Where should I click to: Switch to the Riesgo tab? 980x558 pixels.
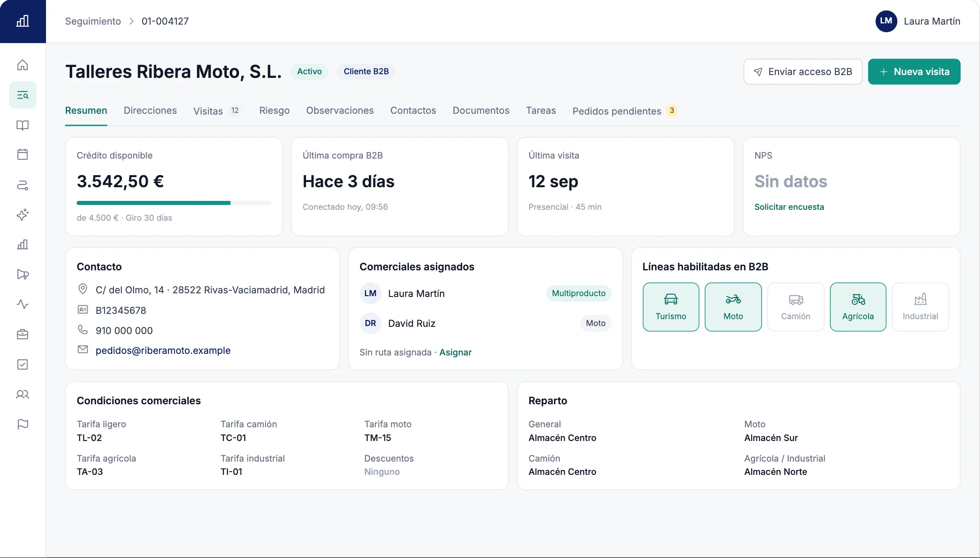pos(274,111)
